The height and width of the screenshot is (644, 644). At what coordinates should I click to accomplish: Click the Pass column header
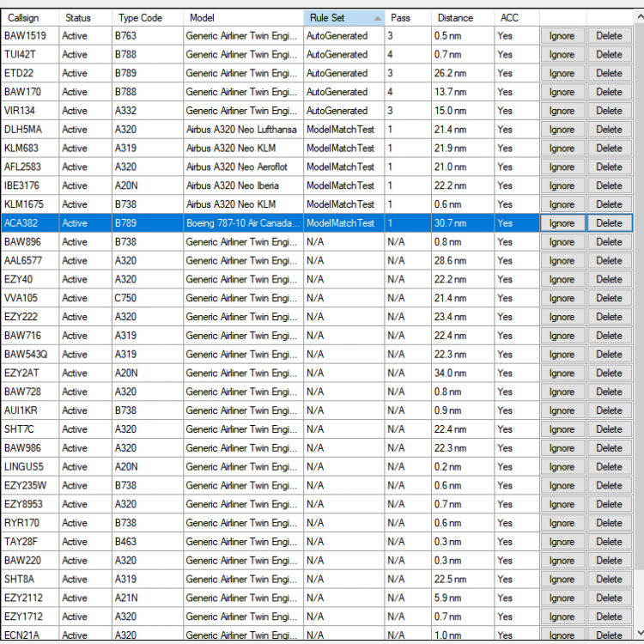tap(408, 17)
